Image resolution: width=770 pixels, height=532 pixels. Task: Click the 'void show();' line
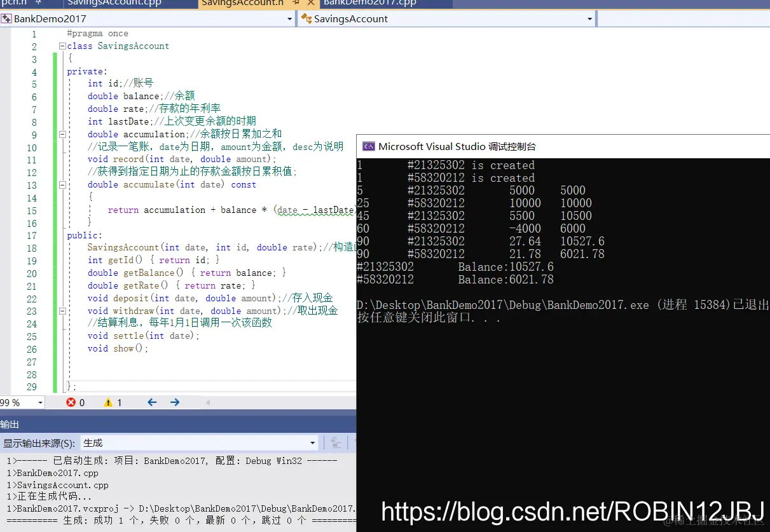[x=118, y=349]
